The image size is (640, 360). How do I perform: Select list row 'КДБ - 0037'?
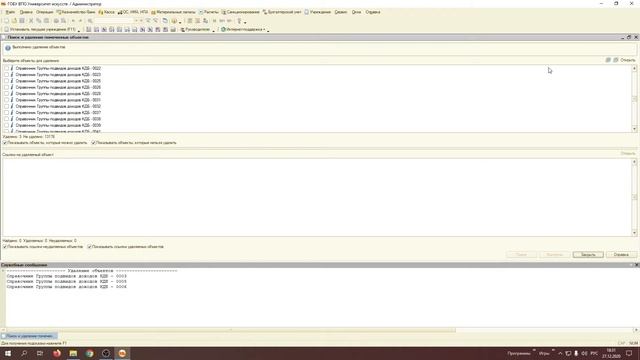point(58,113)
